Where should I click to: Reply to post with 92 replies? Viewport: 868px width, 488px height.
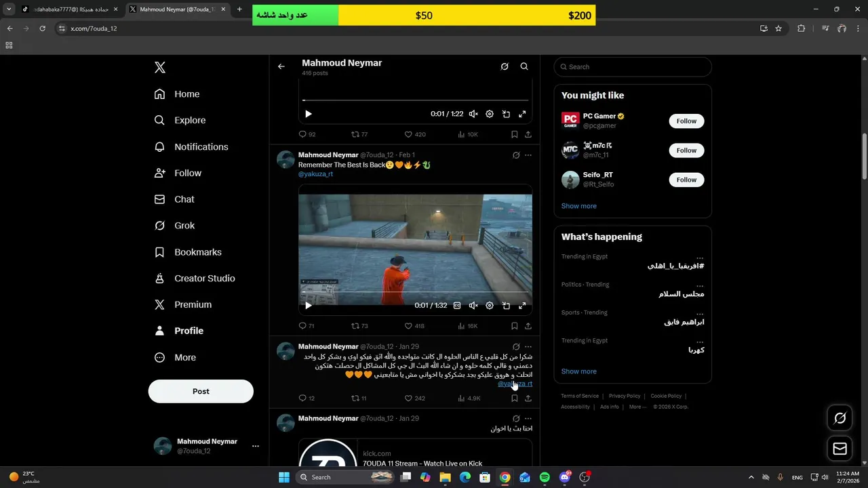pyautogui.click(x=307, y=134)
